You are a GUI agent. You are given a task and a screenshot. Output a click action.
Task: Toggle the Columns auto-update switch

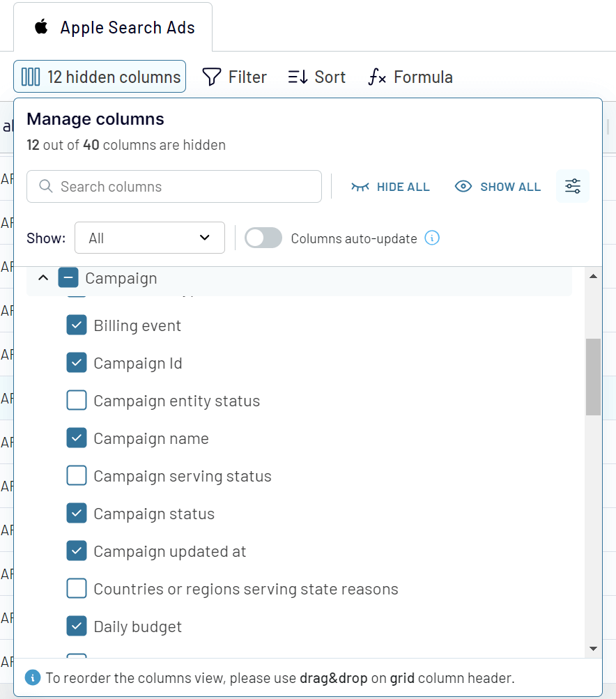[x=263, y=238]
